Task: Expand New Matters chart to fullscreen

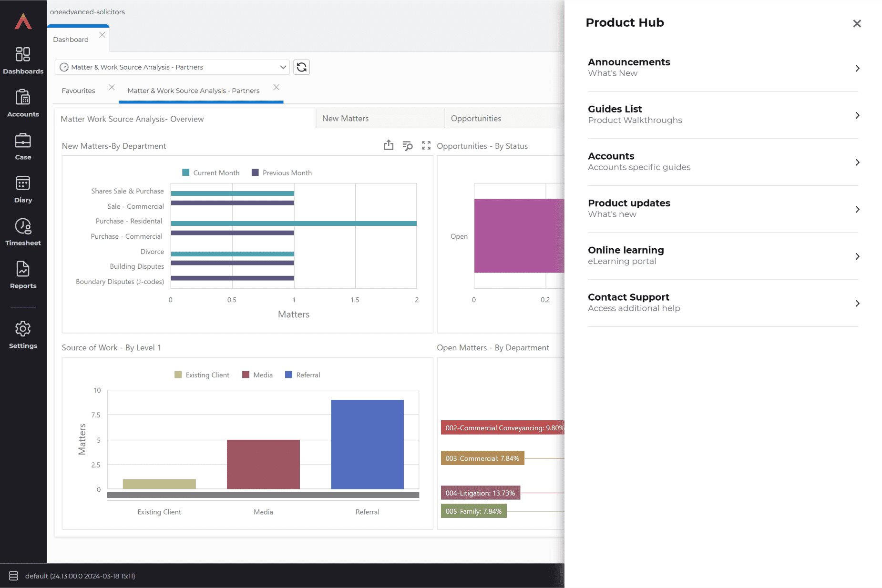Action: click(x=426, y=145)
